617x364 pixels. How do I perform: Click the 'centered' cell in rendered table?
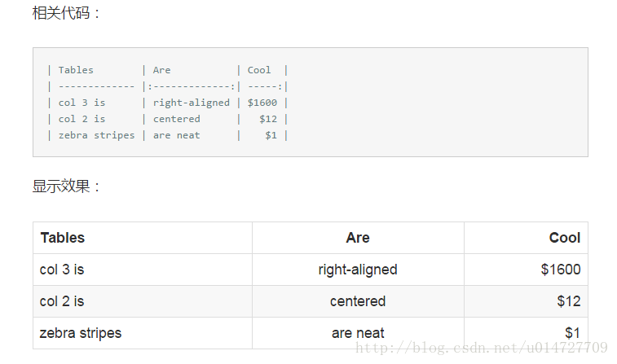click(358, 301)
